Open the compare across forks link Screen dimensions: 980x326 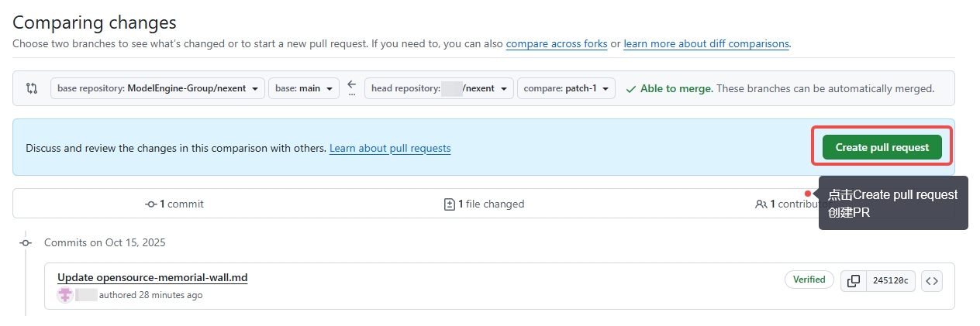[556, 44]
